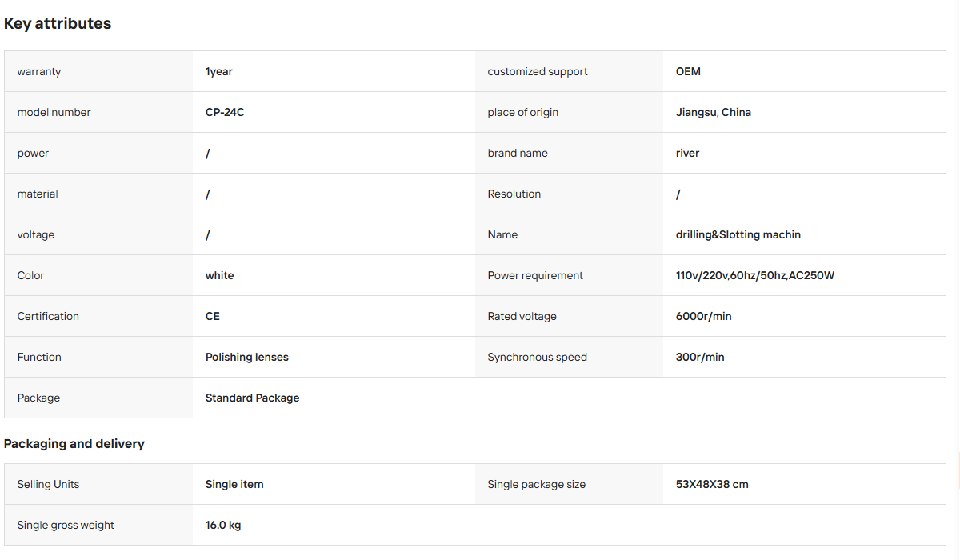Click the Synchronous speed value 300r/min
Viewport: 960px width, 560px height.
(700, 358)
